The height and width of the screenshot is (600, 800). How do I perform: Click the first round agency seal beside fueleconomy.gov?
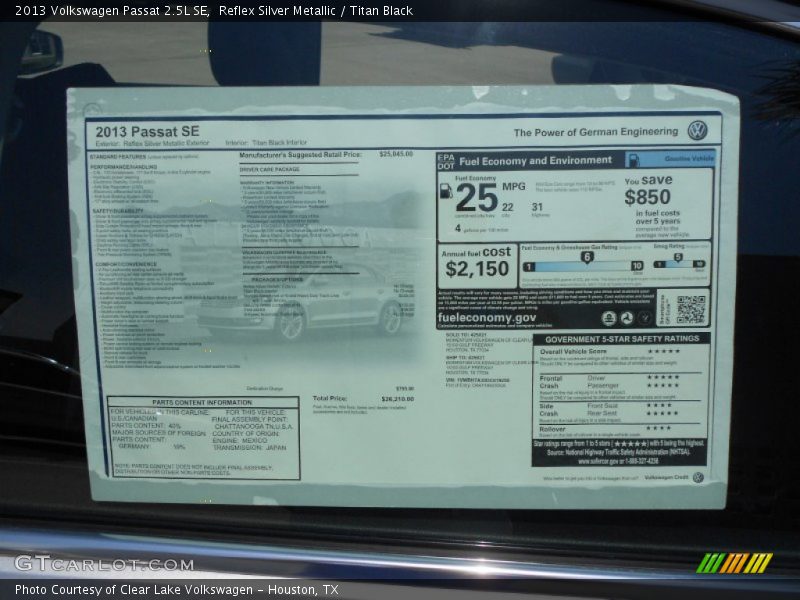[x=609, y=318]
